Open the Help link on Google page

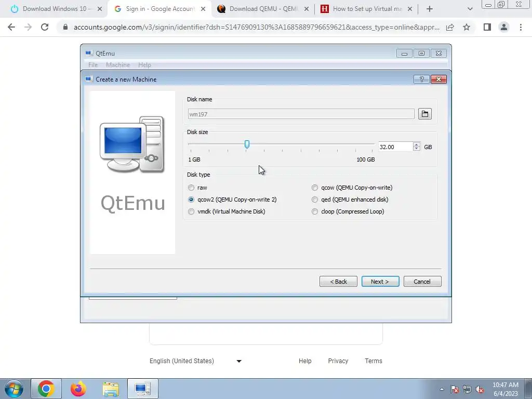305,361
